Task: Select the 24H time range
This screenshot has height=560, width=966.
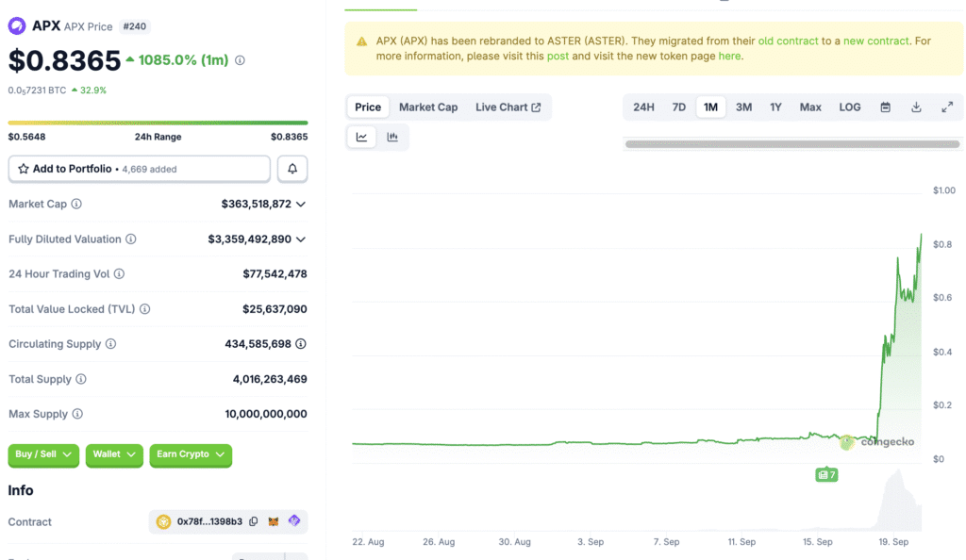Action: click(643, 107)
